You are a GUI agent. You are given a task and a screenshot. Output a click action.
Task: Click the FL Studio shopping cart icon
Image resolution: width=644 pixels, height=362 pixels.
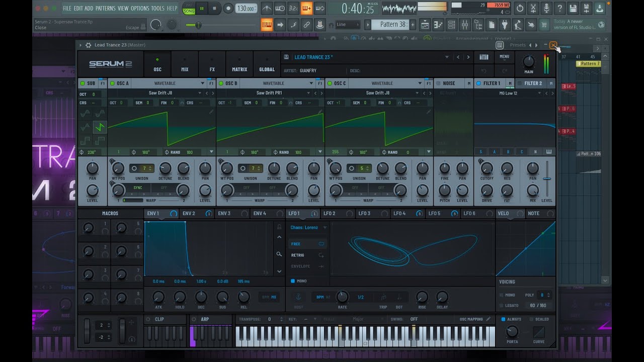pos(544,25)
